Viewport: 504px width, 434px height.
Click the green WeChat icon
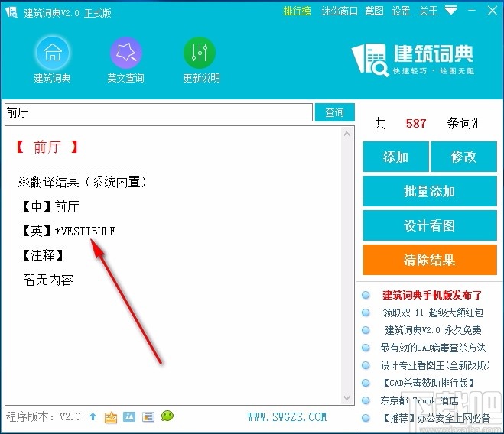point(167,416)
